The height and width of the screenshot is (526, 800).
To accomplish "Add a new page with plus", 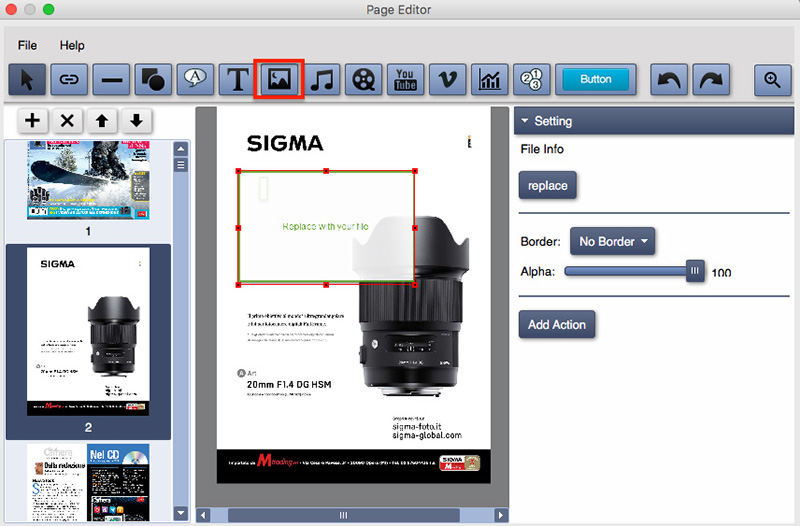I will (x=33, y=121).
